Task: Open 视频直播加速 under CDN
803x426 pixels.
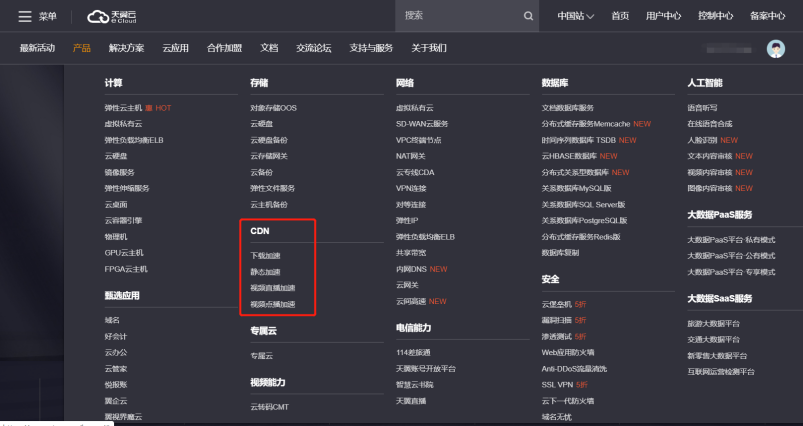Action: point(272,288)
